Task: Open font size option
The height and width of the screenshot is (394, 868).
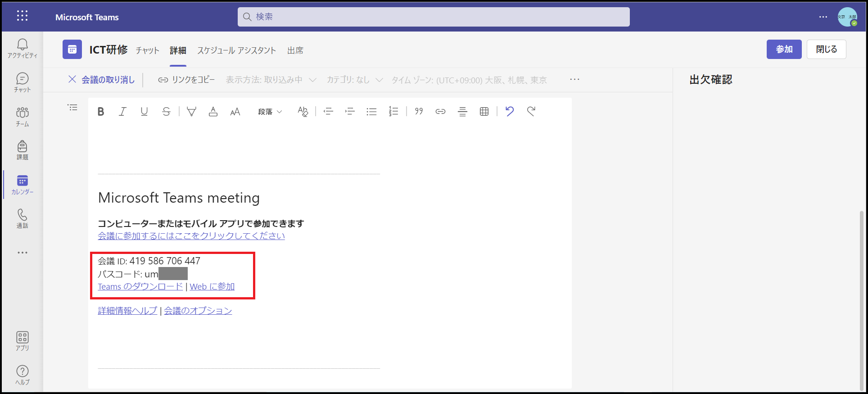Action: [235, 112]
